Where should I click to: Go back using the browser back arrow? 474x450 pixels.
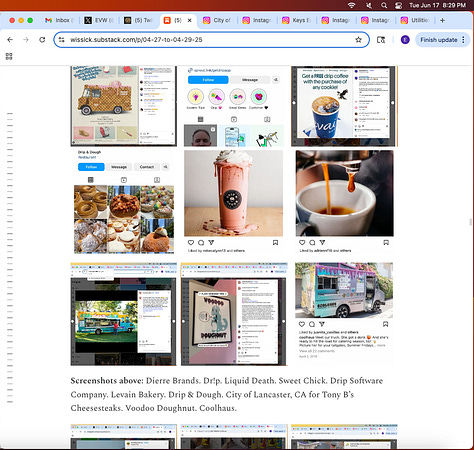click(x=10, y=40)
